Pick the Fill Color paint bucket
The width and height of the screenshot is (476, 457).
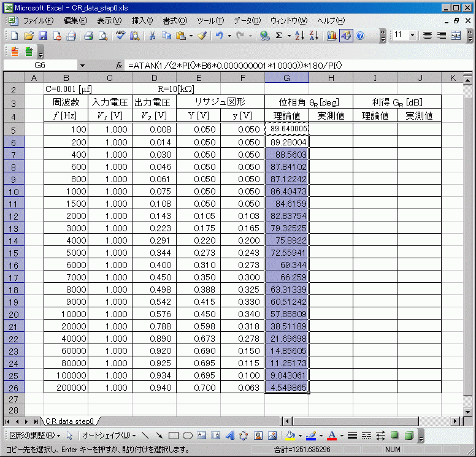coord(291,436)
